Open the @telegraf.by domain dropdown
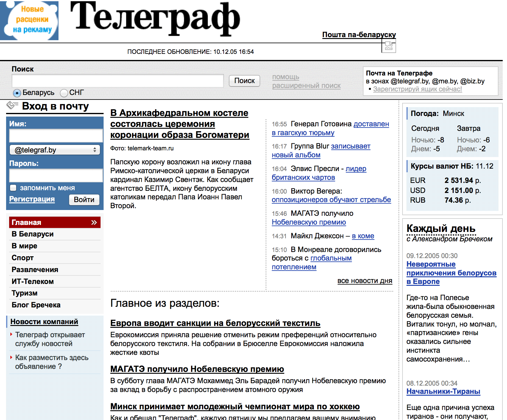The width and height of the screenshot is (507, 420). pos(55,150)
